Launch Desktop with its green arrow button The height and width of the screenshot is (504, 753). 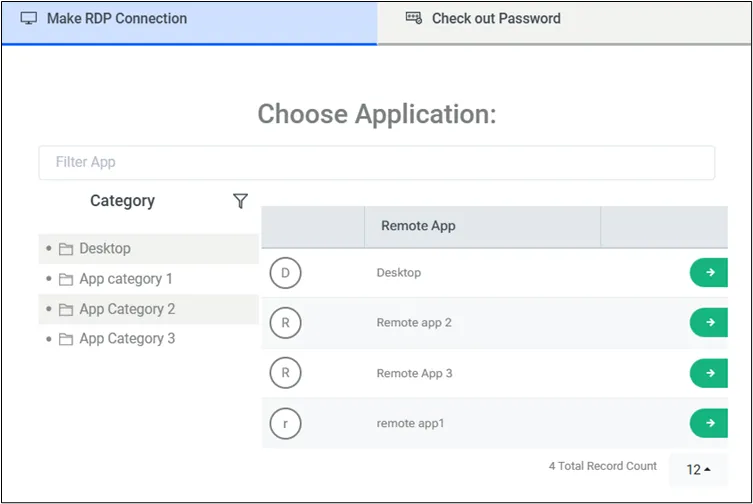coord(709,272)
